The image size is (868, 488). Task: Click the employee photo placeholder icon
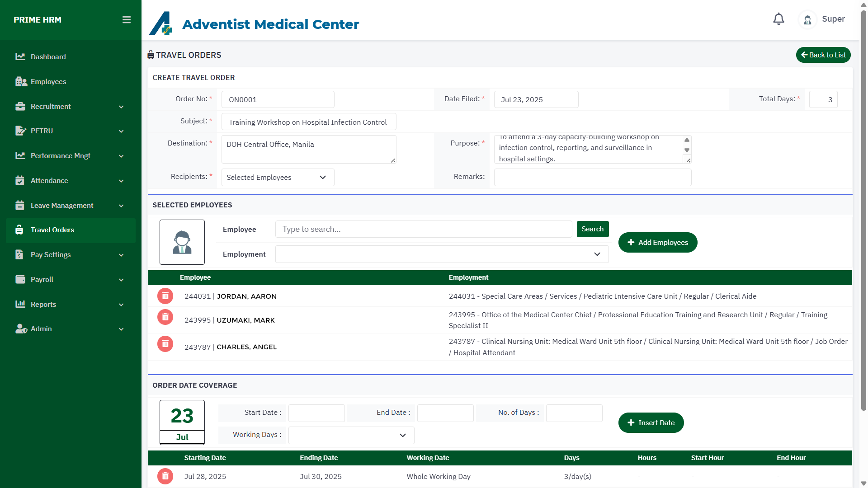point(182,242)
